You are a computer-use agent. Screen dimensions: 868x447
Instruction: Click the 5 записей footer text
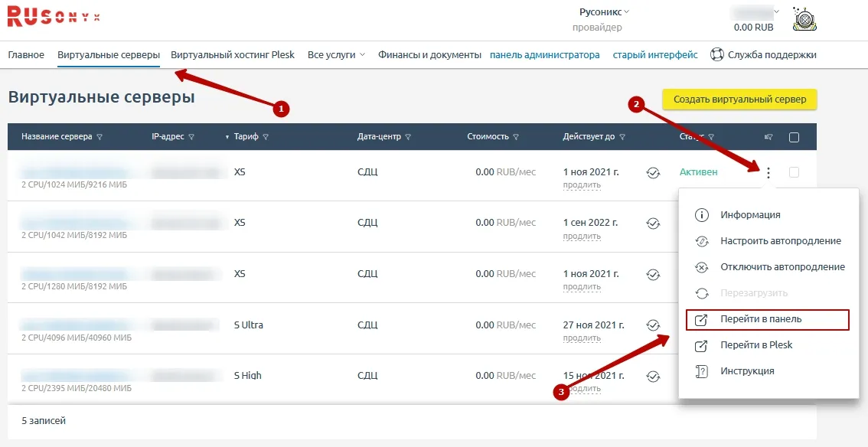(x=44, y=421)
